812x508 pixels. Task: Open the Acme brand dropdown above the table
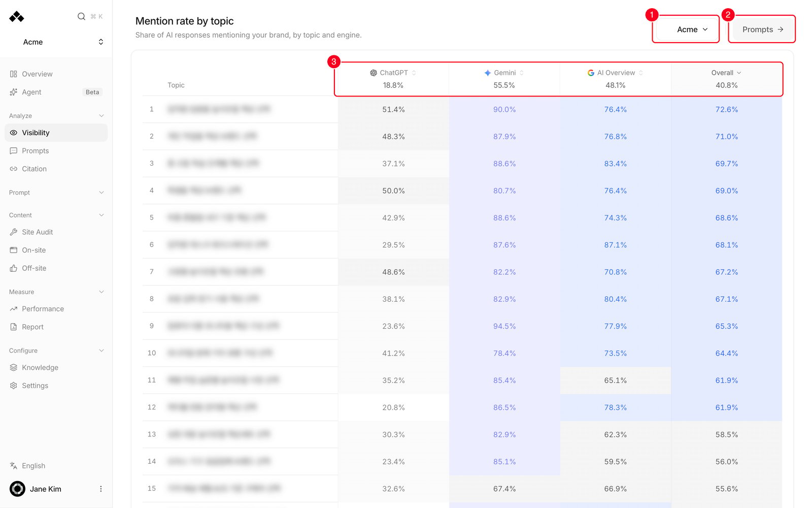coord(687,29)
